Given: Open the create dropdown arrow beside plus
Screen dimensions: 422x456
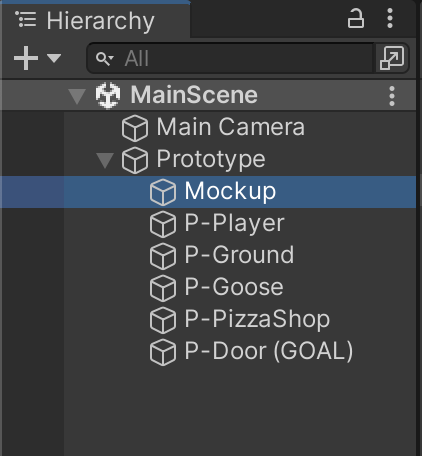Looking at the screenshot, I should (x=54, y=58).
